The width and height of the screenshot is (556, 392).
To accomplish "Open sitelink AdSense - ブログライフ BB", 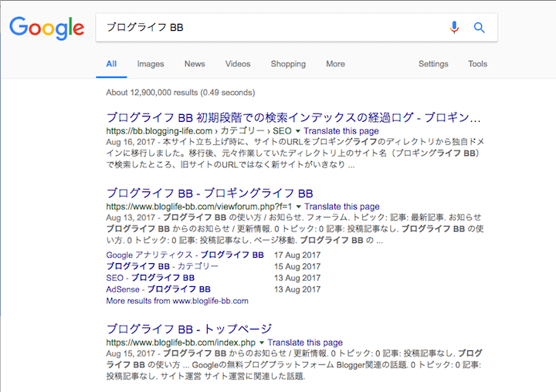I will point(158,289).
